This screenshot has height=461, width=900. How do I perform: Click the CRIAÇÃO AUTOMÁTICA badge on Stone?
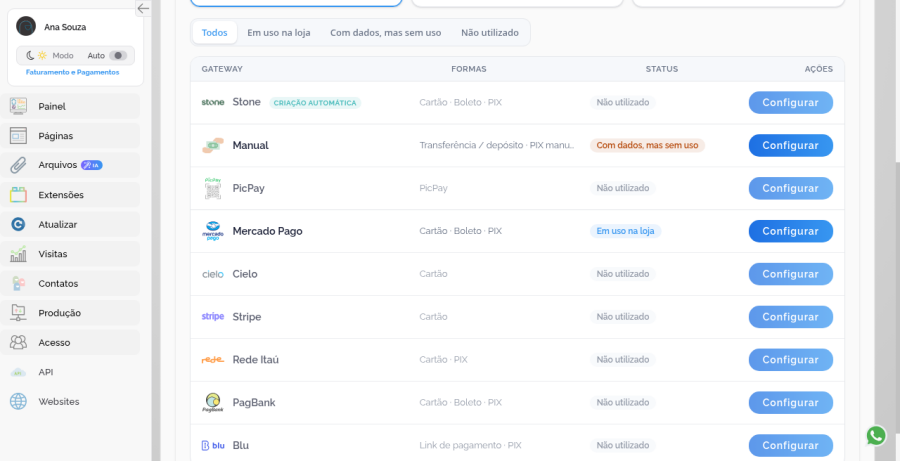click(x=315, y=103)
